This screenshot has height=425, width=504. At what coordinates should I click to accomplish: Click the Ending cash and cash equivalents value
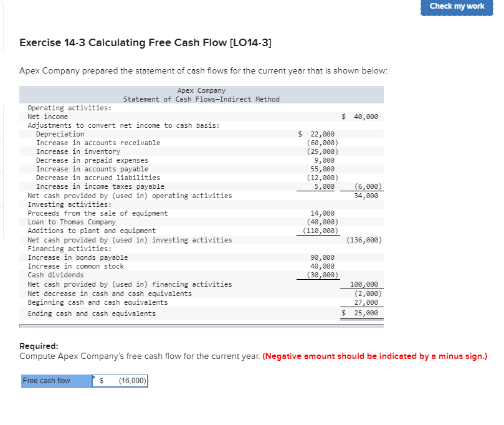[x=361, y=313]
